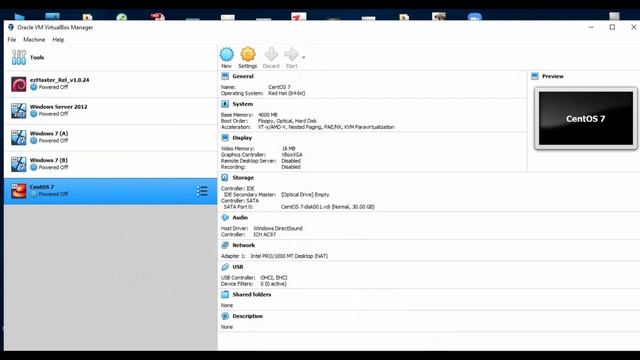This screenshot has width=640, height=360.
Task: Click the CentOS 7 preview thumbnail
Action: click(x=586, y=118)
